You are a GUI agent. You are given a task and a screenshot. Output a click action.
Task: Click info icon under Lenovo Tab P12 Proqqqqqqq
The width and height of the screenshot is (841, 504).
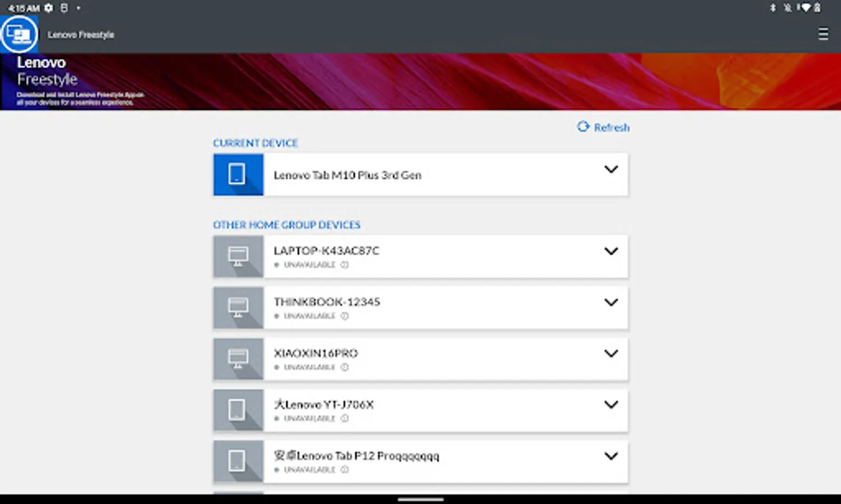[x=345, y=470]
